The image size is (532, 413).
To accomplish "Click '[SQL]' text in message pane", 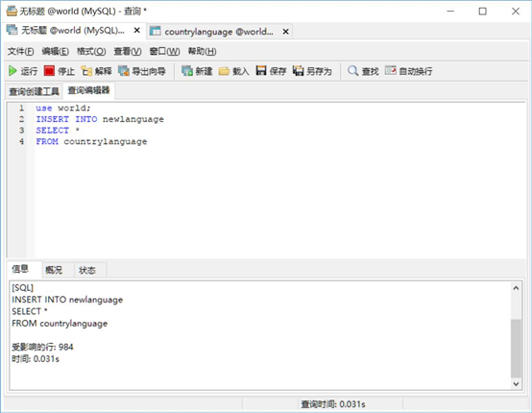I will (23, 288).
